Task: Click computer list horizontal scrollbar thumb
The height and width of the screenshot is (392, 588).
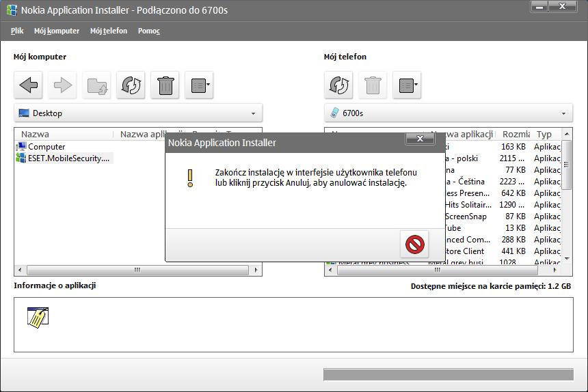Action: point(137,270)
